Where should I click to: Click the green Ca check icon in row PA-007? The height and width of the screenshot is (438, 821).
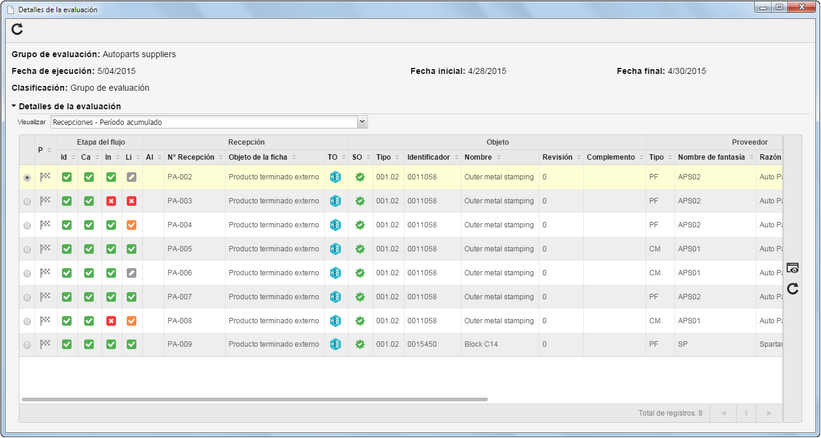[x=89, y=297]
